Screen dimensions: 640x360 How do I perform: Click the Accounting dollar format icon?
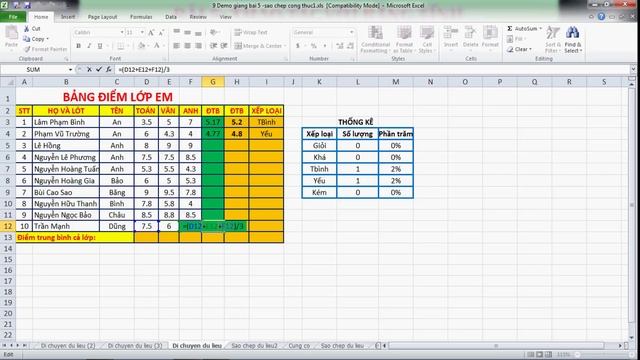pyautogui.click(x=298, y=46)
